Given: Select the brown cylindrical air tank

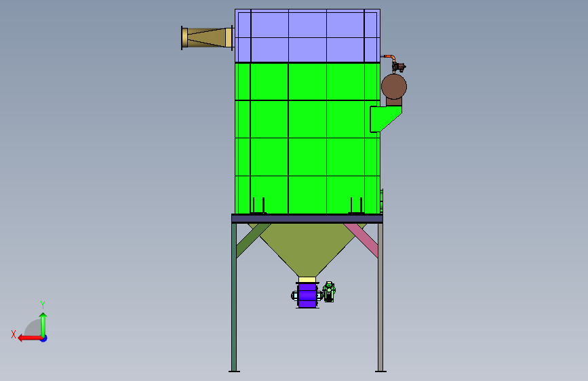Looking at the screenshot, I should coord(394,87).
